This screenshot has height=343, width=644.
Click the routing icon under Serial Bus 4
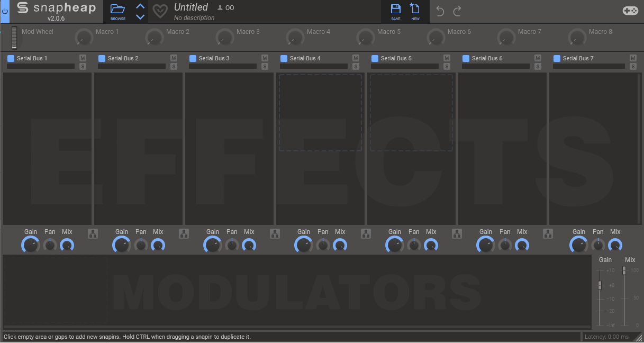pyautogui.click(x=366, y=233)
